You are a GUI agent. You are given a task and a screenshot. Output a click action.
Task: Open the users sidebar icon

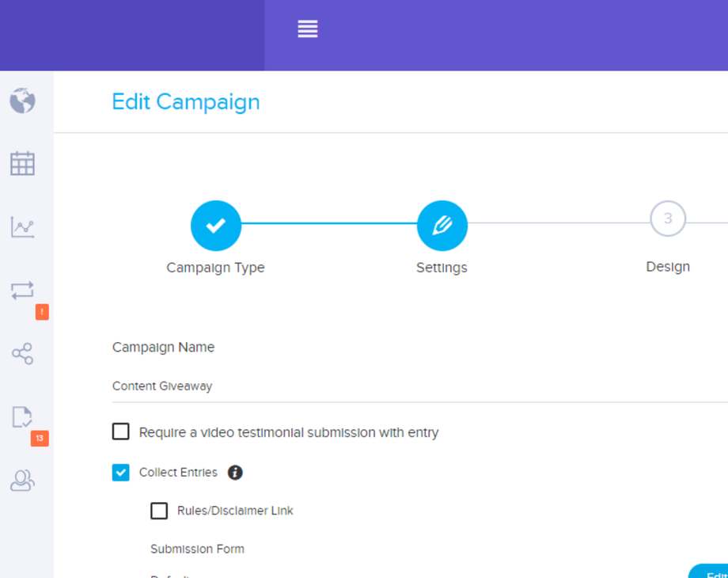click(22, 481)
